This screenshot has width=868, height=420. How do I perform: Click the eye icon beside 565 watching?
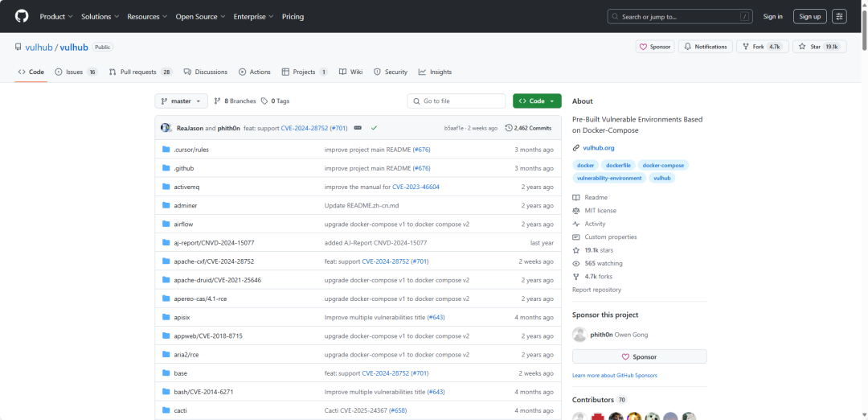(575, 263)
